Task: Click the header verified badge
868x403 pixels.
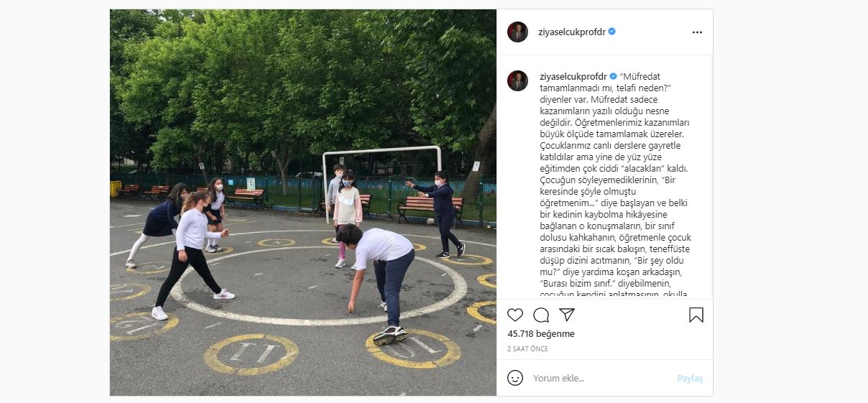Action: pyautogui.click(x=612, y=32)
